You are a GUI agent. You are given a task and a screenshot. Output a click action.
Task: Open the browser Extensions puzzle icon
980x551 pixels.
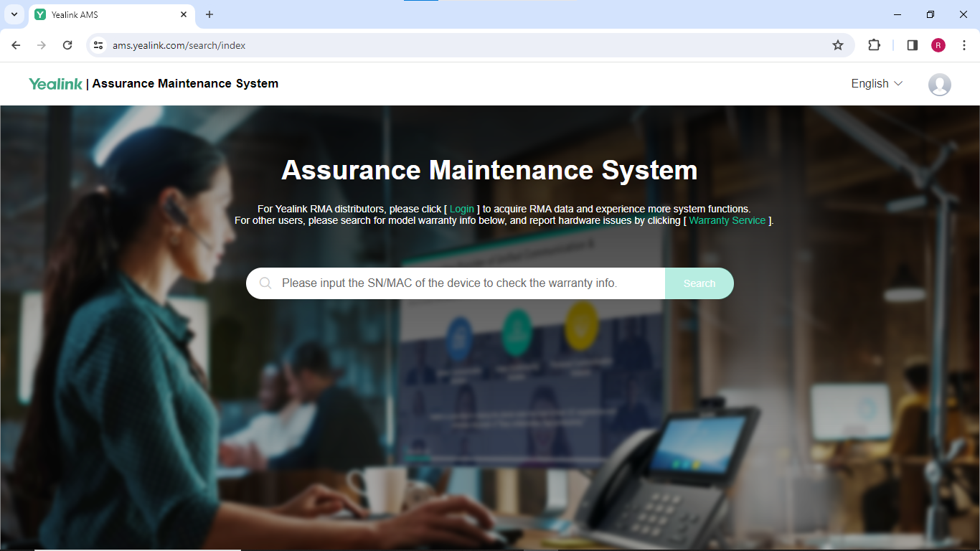tap(874, 45)
